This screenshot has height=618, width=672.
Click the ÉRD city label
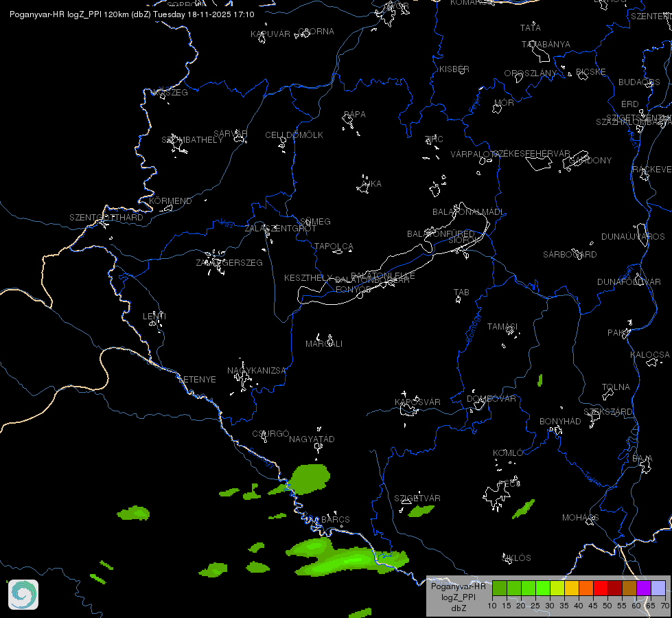point(629,104)
